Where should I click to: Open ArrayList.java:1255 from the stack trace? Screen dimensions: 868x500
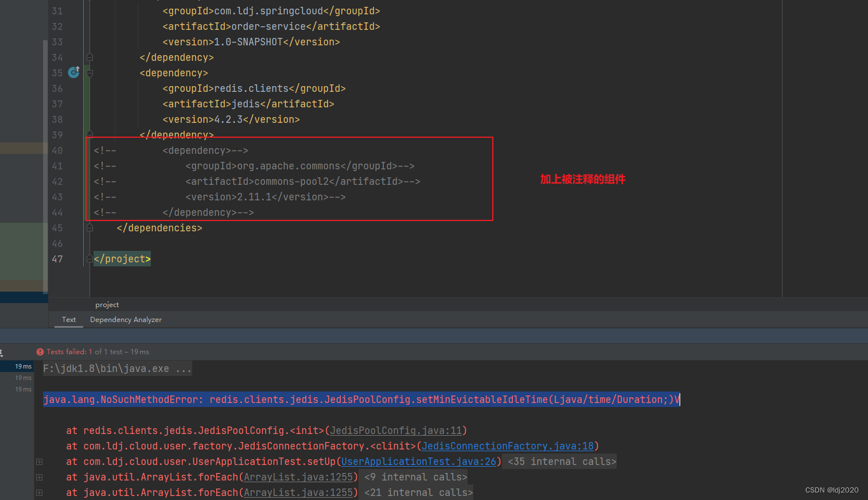[298, 476]
